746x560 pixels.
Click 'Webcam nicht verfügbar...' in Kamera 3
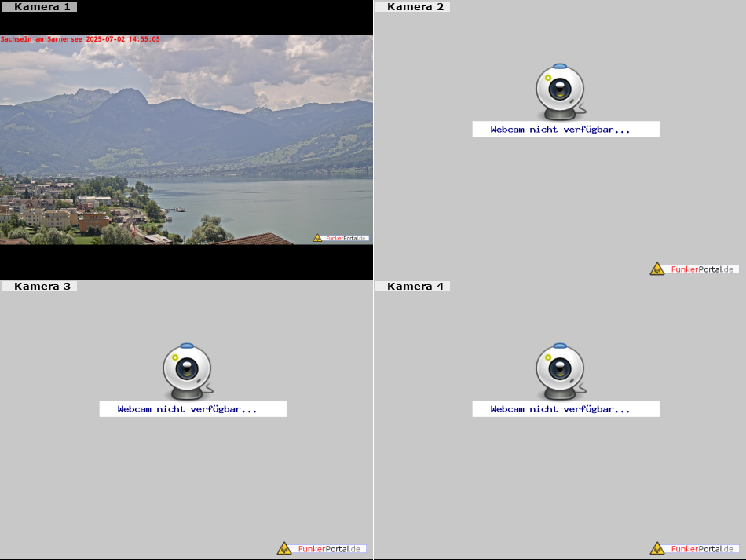point(192,408)
